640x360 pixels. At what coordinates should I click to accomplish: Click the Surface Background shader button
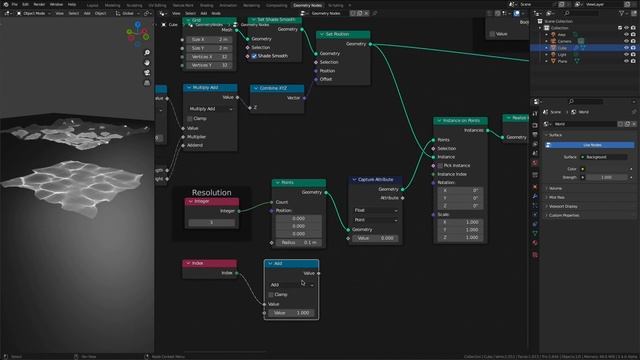coord(604,157)
